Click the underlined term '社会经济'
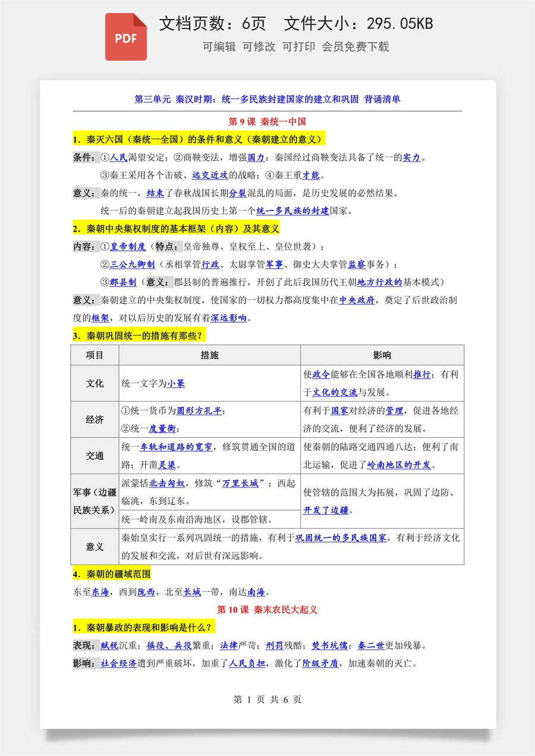Screen dimensions: 535x756 pyautogui.click(x=118, y=663)
